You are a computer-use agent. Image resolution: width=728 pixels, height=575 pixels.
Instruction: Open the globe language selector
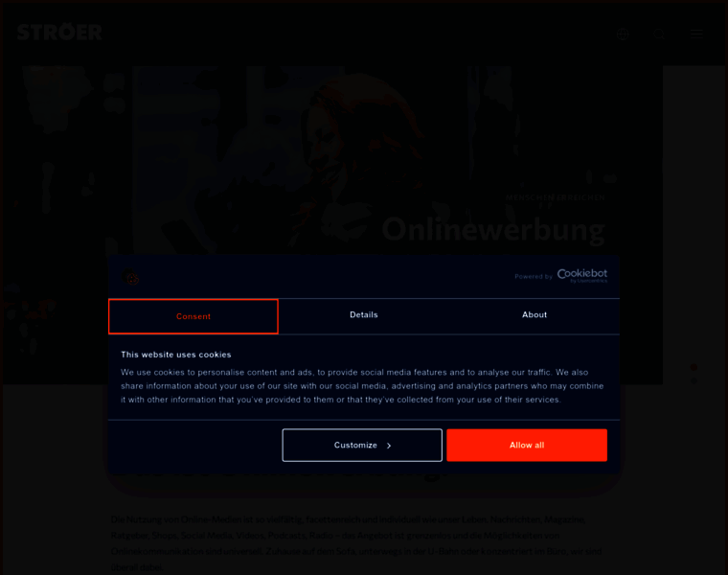(623, 34)
